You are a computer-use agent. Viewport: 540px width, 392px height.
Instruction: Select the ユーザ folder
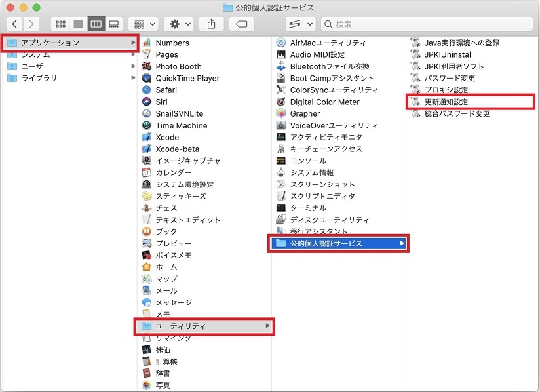tap(70, 66)
